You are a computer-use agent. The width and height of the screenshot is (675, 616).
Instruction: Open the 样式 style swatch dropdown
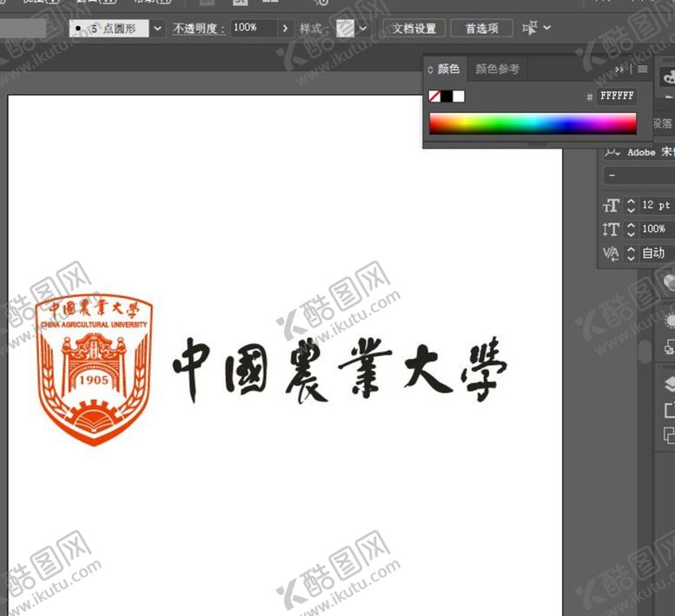tap(362, 29)
